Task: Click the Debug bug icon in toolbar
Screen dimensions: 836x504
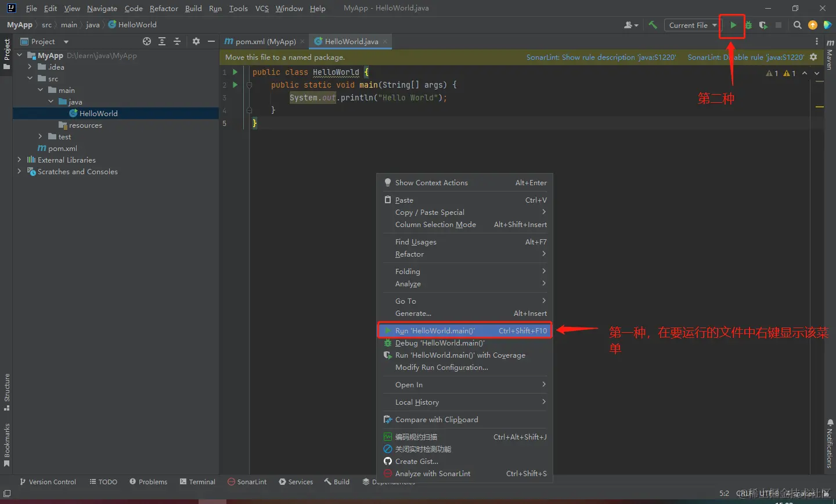Action: click(x=748, y=25)
